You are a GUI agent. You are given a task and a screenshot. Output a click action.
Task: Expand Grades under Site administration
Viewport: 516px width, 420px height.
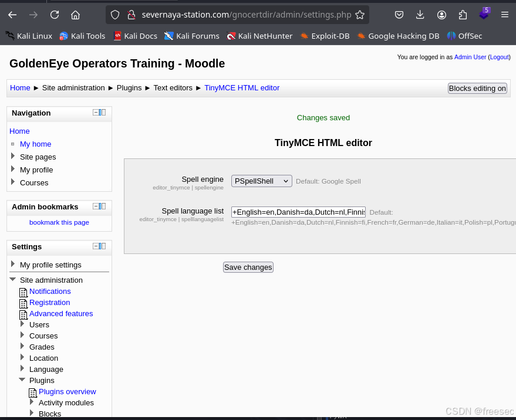(x=22, y=346)
